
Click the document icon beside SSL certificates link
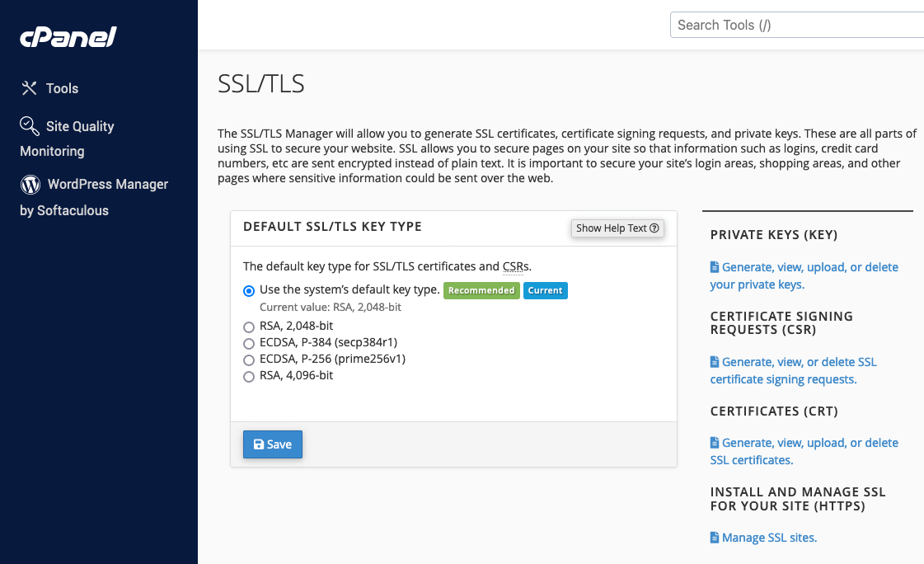[714, 443]
